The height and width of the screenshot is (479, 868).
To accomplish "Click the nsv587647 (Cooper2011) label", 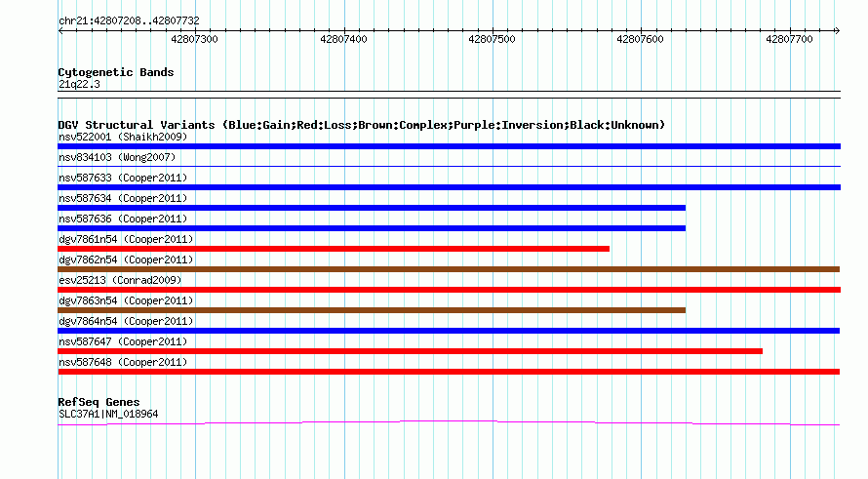I will [123, 341].
